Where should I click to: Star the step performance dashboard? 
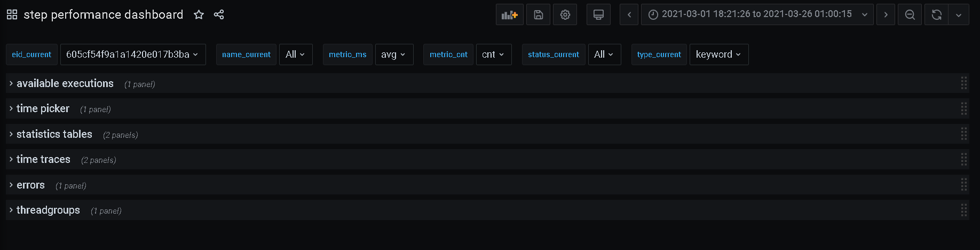click(199, 14)
